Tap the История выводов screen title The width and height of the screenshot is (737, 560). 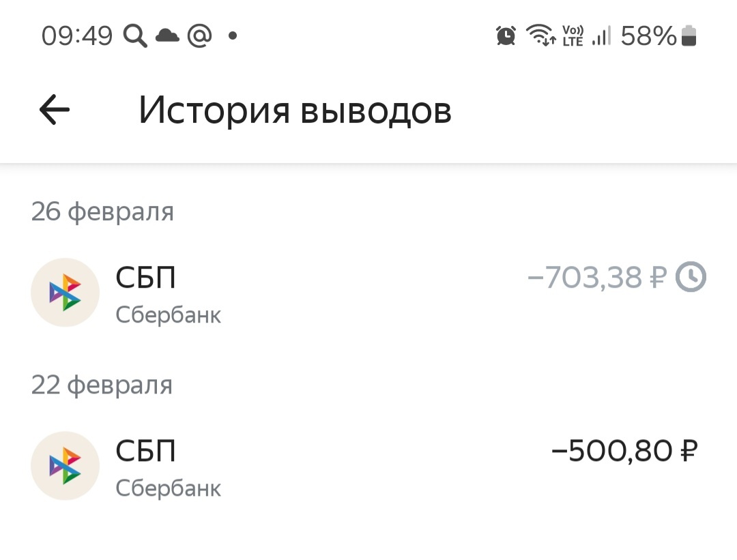point(295,110)
